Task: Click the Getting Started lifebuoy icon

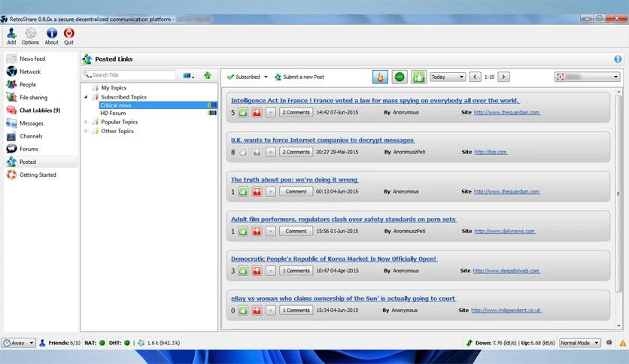Action: click(x=11, y=174)
